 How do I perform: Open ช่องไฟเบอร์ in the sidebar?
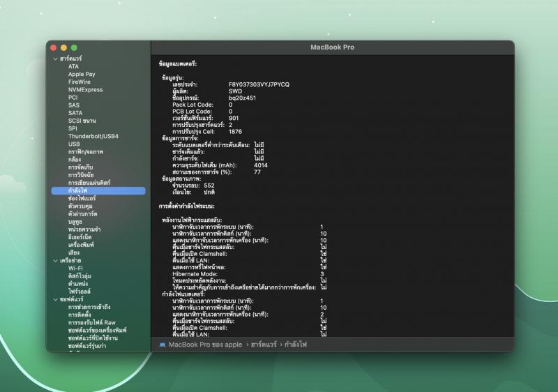(x=82, y=199)
